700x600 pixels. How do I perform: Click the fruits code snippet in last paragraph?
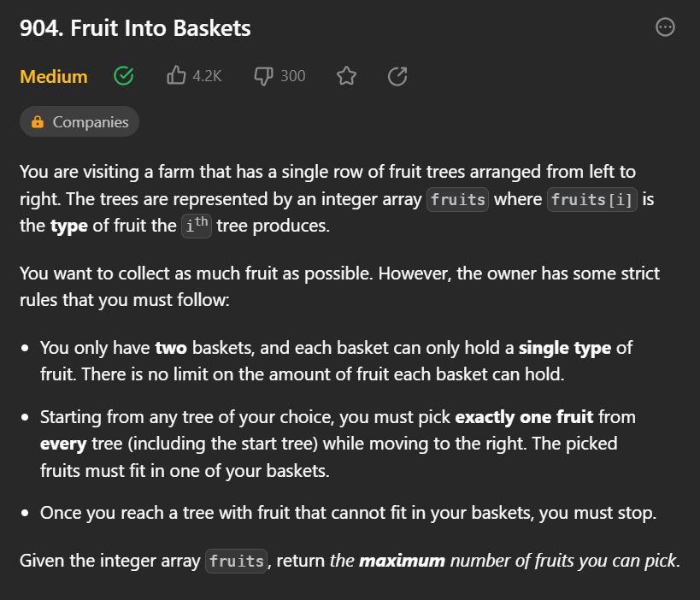click(x=236, y=562)
